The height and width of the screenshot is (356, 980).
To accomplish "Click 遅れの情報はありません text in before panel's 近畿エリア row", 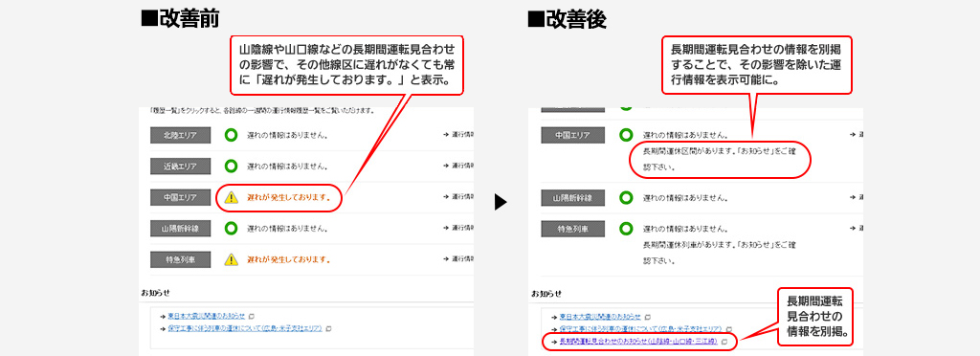I will [x=287, y=167].
